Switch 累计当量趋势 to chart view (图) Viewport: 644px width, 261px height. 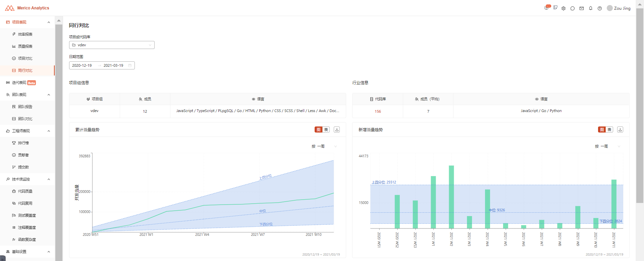318,129
